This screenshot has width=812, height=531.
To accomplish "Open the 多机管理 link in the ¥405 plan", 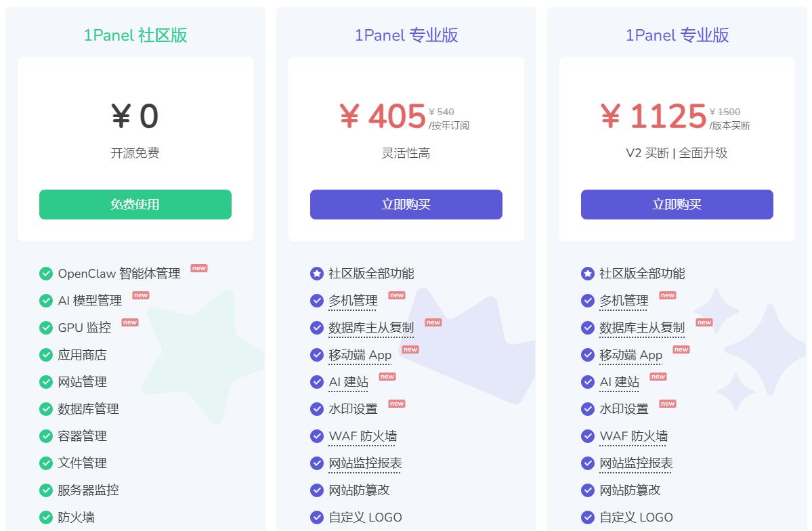I will click(x=353, y=301).
